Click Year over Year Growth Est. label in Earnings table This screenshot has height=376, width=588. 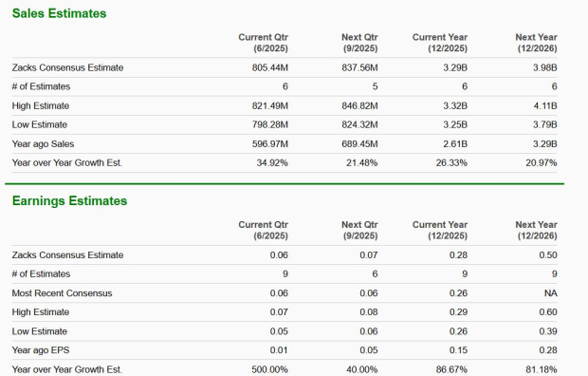tap(67, 369)
